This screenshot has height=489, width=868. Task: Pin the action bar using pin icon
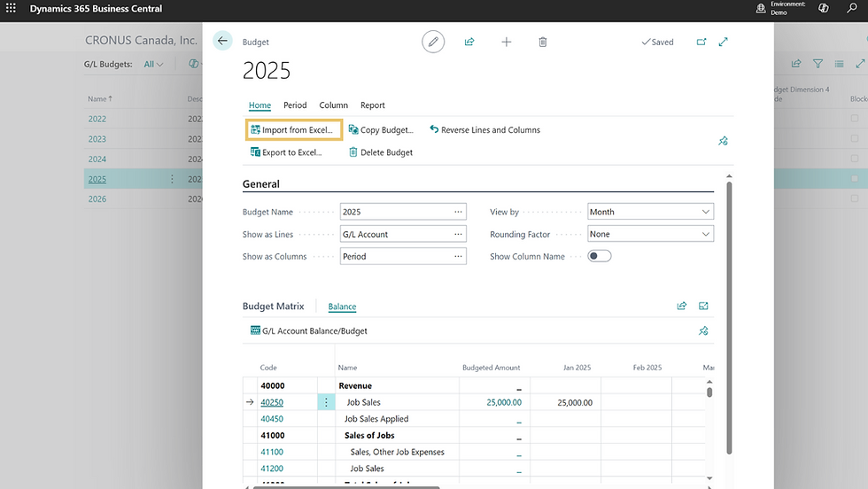point(723,141)
